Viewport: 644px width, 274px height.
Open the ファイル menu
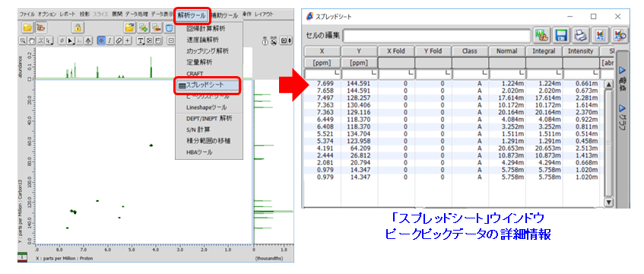27,14
